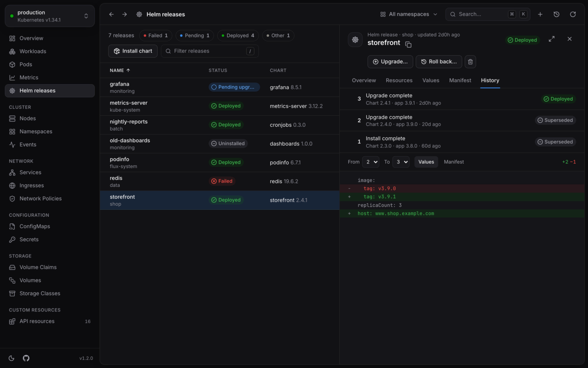Open Secrets in the sidebar
Screen dimensions: 588x368
tap(50, 240)
